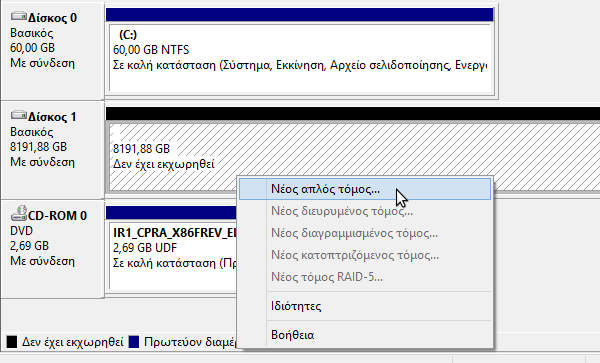
Task: Click '2,69 GB UDF' text in DVD volume
Action: pyautogui.click(x=145, y=248)
